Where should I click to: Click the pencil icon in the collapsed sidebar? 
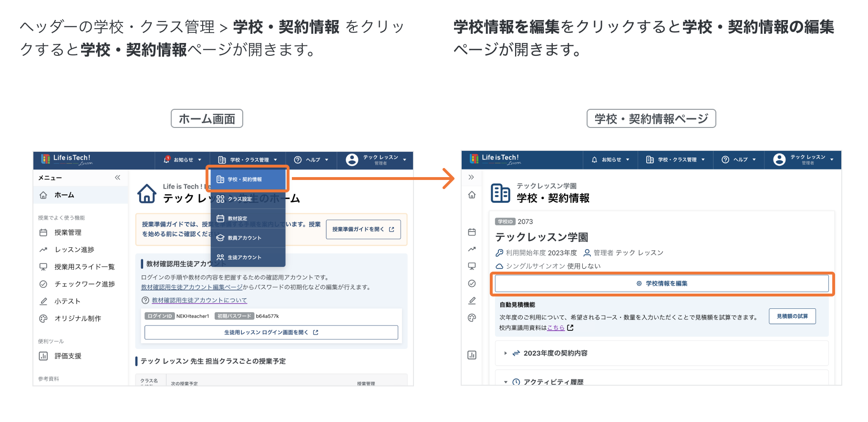tap(472, 301)
